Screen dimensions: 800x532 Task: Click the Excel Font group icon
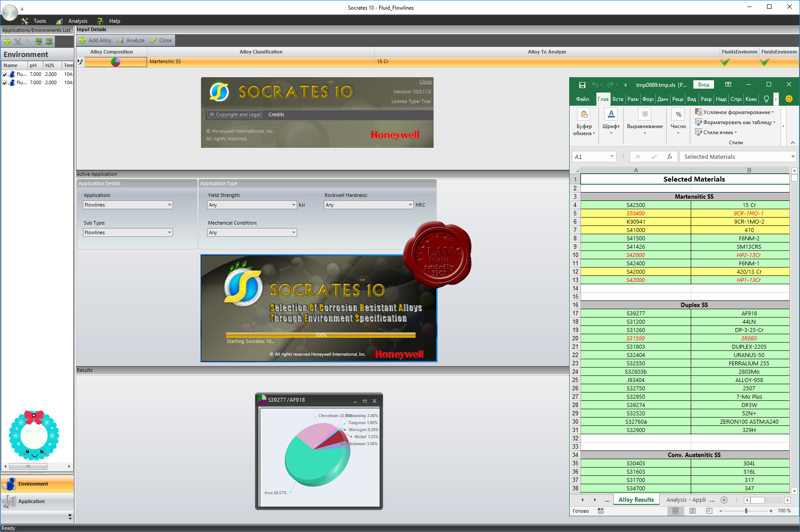click(x=611, y=114)
